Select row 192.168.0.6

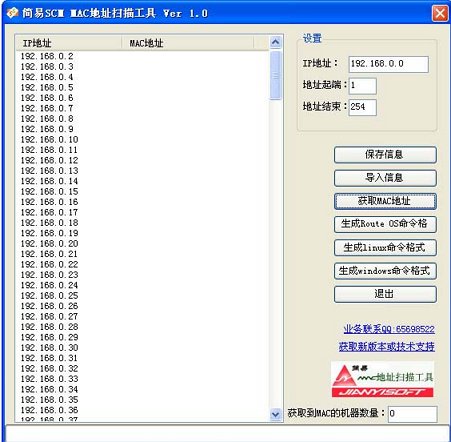142,98
